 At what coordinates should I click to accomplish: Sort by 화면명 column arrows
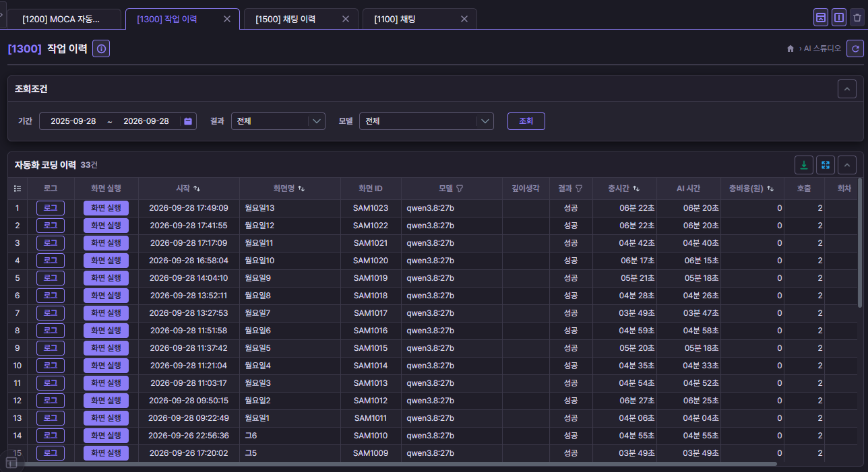[301, 189]
